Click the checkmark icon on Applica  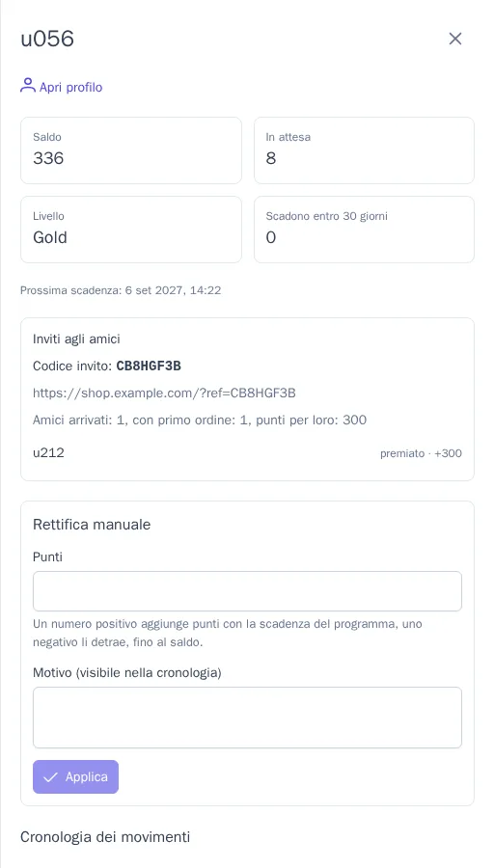[50, 777]
